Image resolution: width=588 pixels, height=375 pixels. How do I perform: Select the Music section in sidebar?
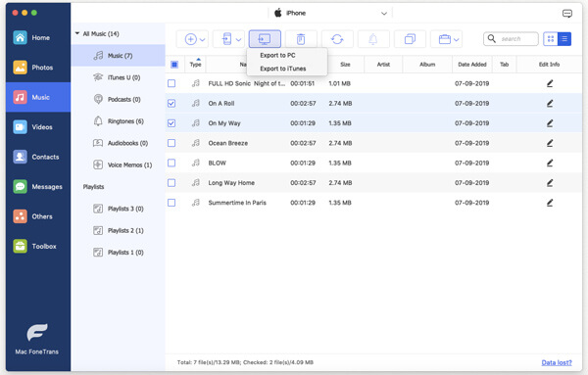click(38, 97)
